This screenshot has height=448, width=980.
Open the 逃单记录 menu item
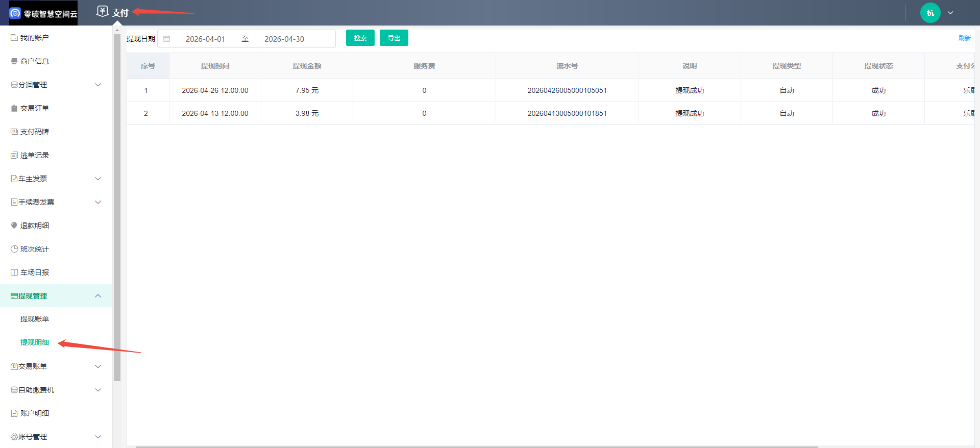(56, 155)
